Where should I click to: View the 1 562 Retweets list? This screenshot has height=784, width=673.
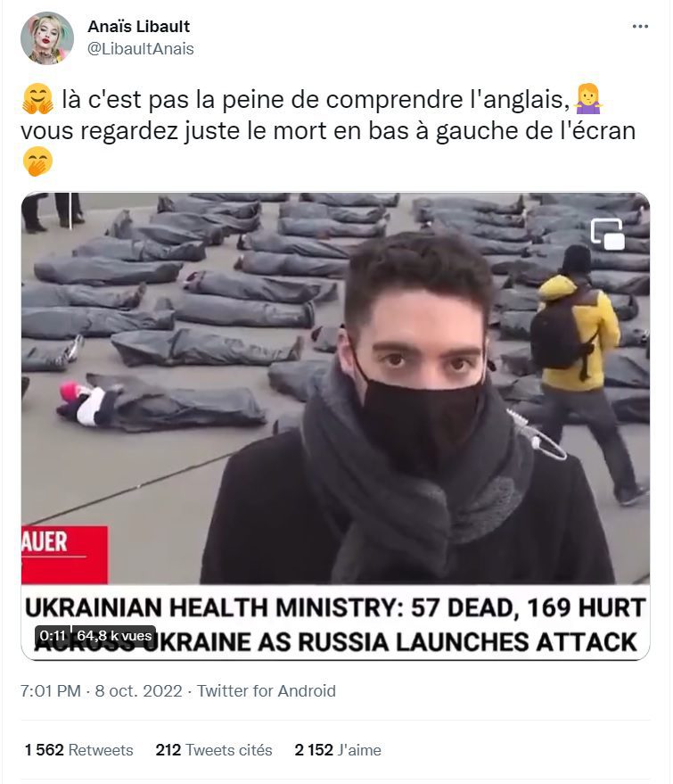(x=79, y=749)
